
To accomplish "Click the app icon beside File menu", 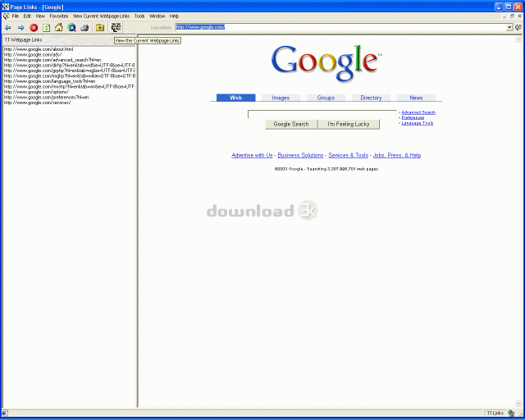I will (x=6, y=16).
